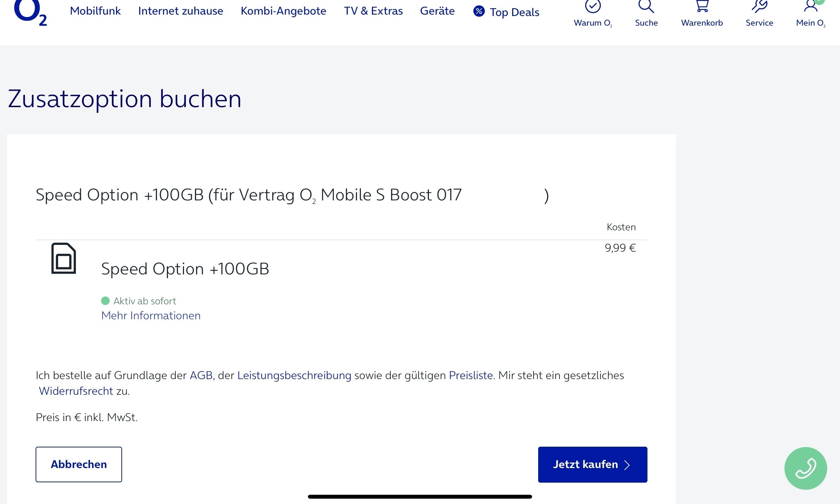Click the Aktiv ab sofort status text

tap(145, 301)
